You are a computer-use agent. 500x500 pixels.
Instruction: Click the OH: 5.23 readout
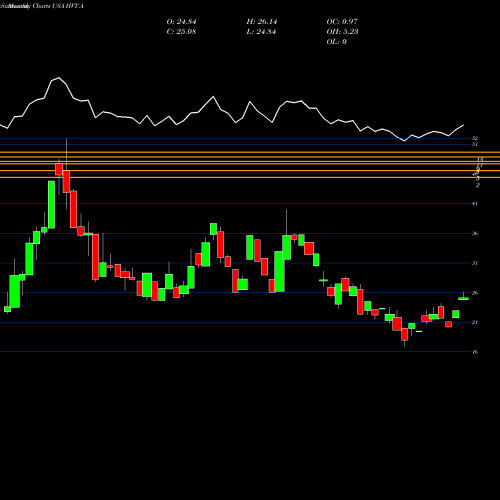coord(342,32)
